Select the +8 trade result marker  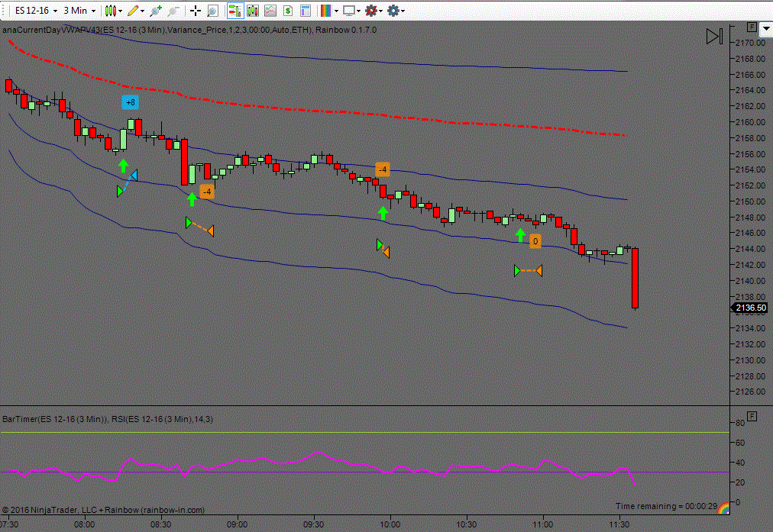[130, 102]
